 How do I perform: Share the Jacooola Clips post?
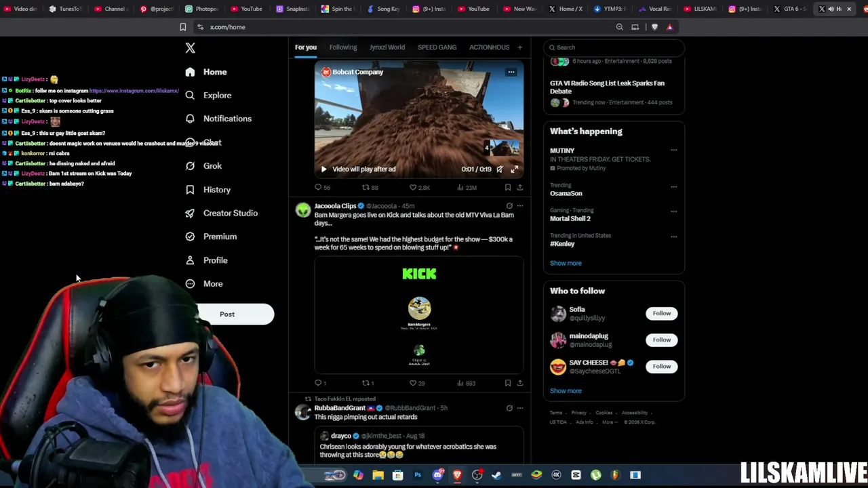coord(520,383)
